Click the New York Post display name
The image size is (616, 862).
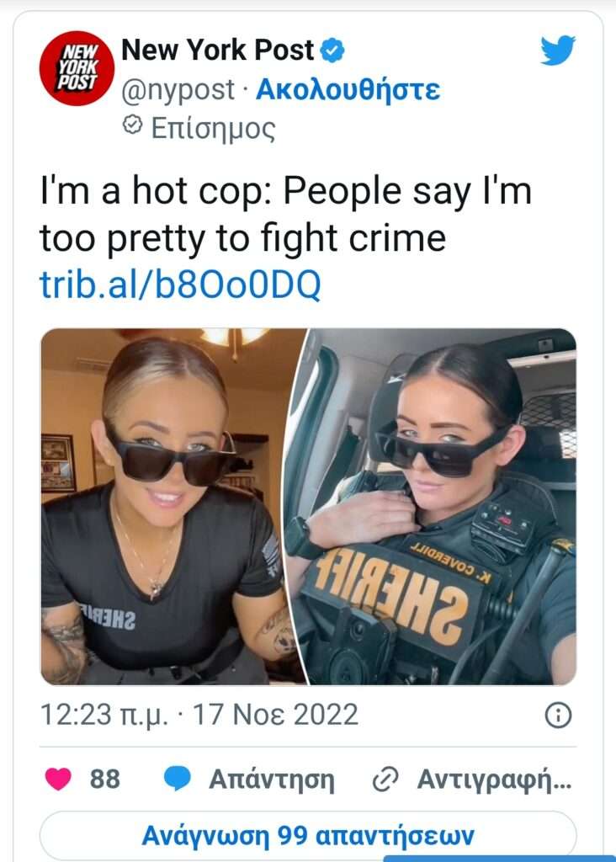pos(218,50)
